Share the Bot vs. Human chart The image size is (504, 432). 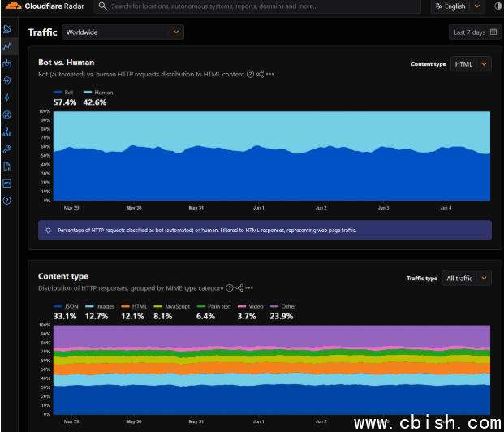260,75
